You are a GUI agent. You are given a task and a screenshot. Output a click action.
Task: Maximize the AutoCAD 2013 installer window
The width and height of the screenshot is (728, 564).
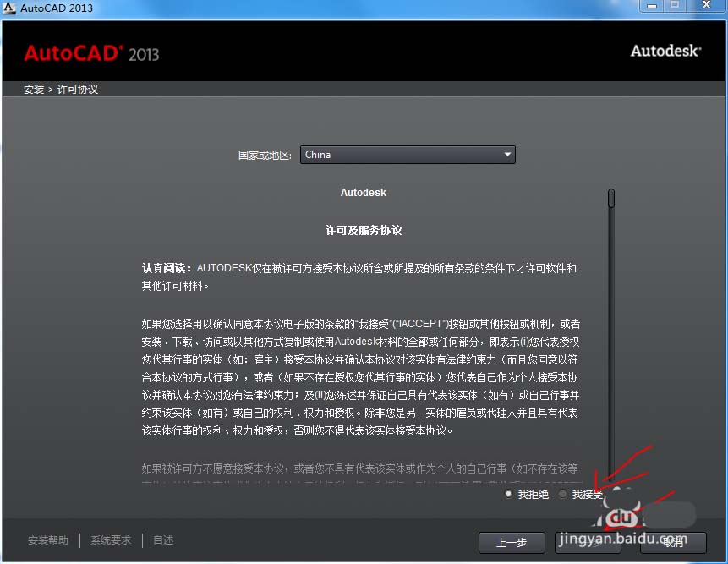pyautogui.click(x=675, y=6)
